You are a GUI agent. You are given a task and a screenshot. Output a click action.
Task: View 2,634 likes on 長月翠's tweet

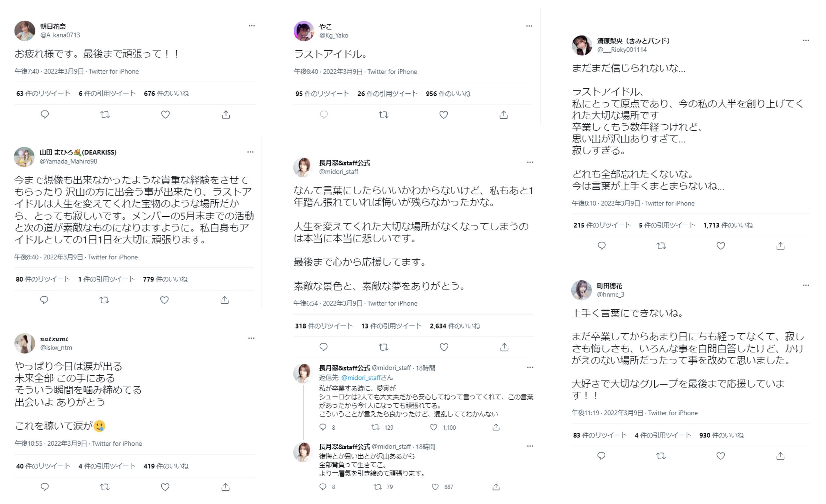pyautogui.click(x=455, y=326)
